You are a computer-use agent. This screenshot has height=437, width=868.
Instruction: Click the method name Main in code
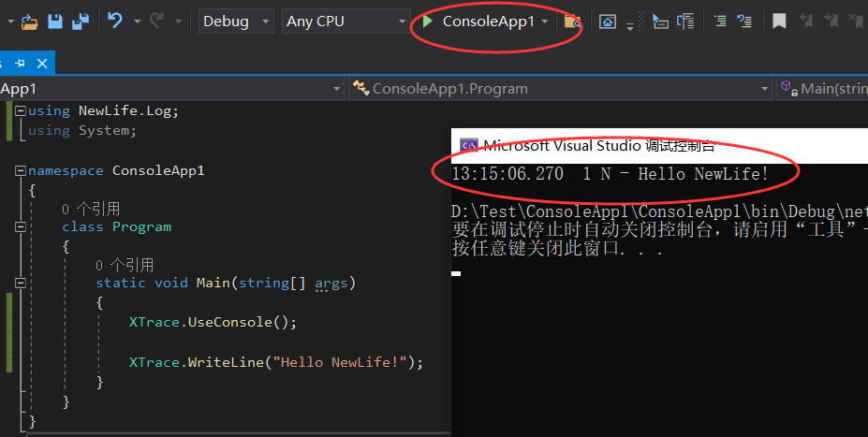tap(213, 283)
